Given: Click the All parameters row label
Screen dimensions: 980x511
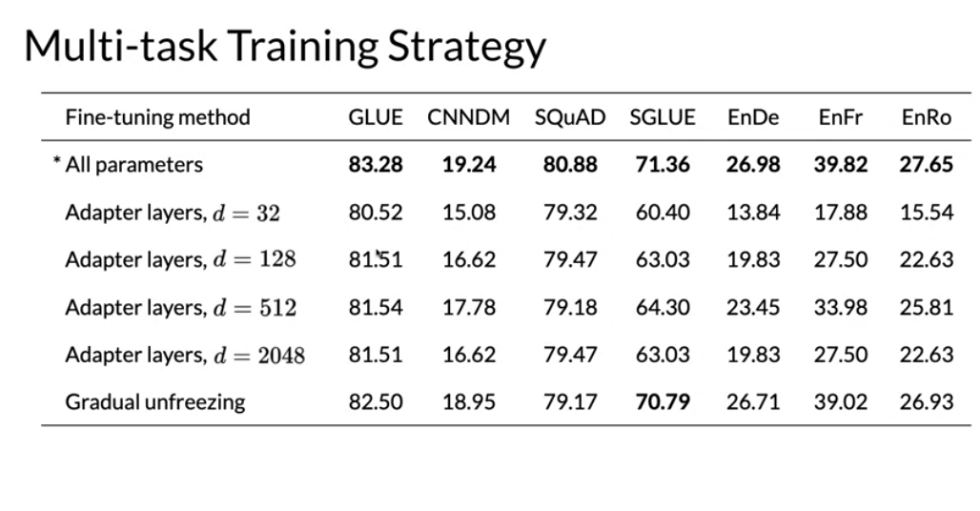Looking at the screenshot, I should point(133,165).
